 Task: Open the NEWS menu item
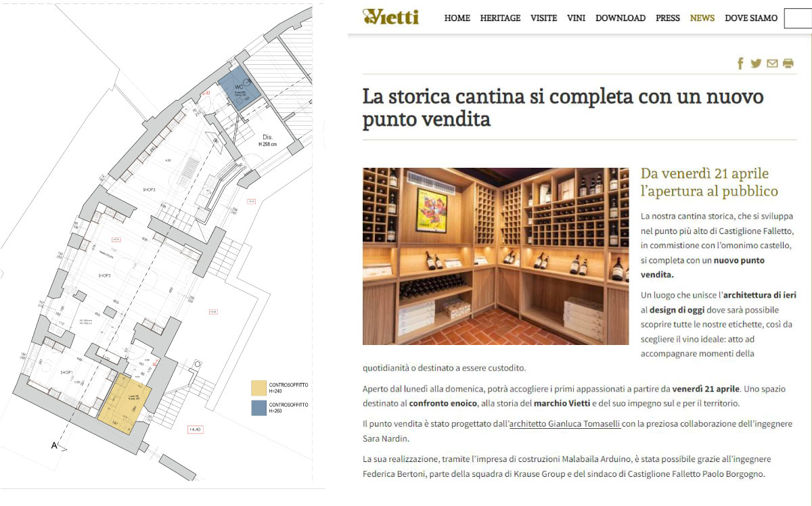point(702,18)
